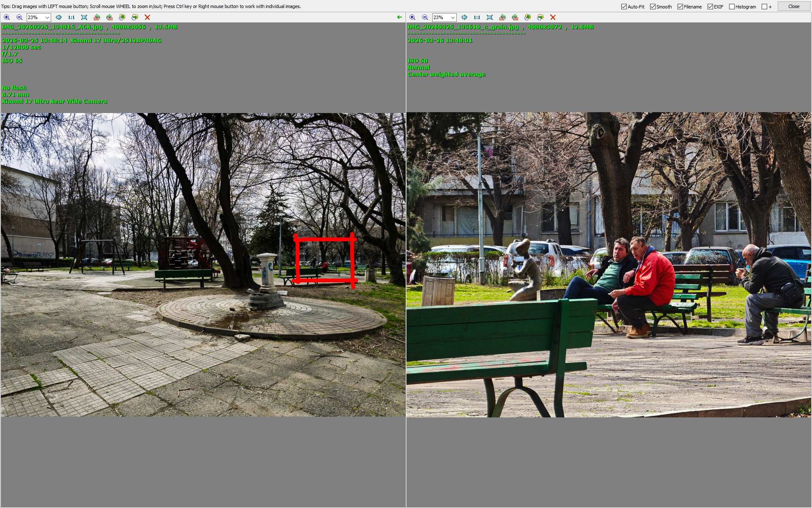Enable the Histogram checkbox
The height and width of the screenshot is (508, 812).
[732, 6]
